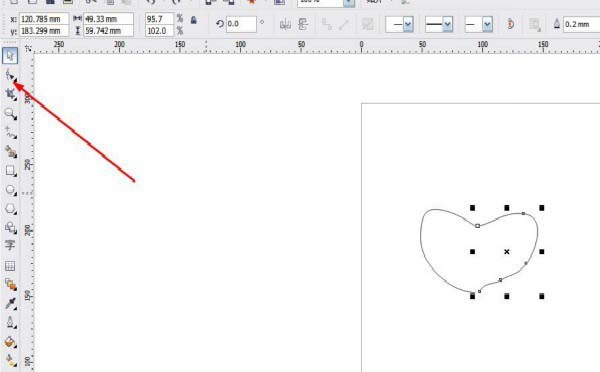The height and width of the screenshot is (372, 600).
Task: Click the object height field 59.742 mm
Action: point(108,30)
